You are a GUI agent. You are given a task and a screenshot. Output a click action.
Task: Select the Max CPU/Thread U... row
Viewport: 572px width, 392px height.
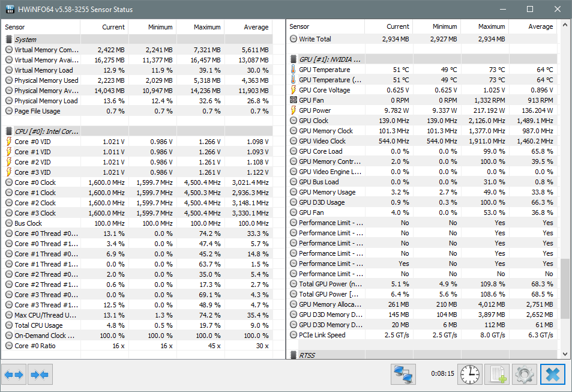137,315
